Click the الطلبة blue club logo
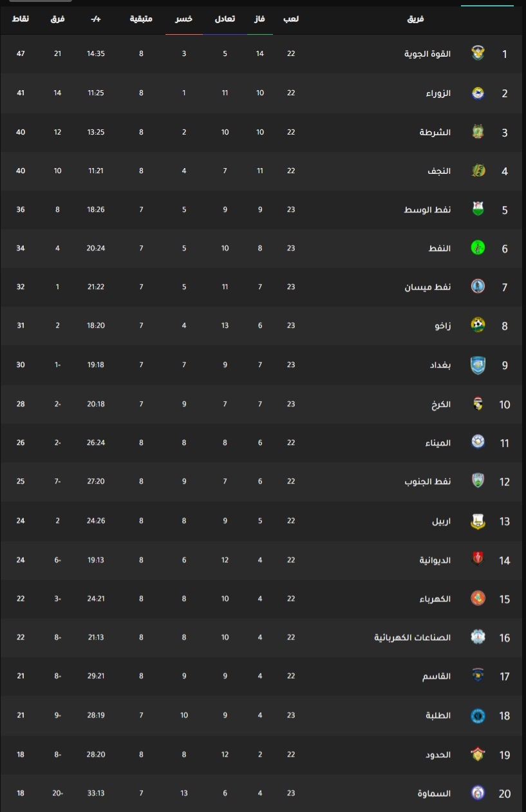This screenshot has width=526, height=812. pos(478,715)
